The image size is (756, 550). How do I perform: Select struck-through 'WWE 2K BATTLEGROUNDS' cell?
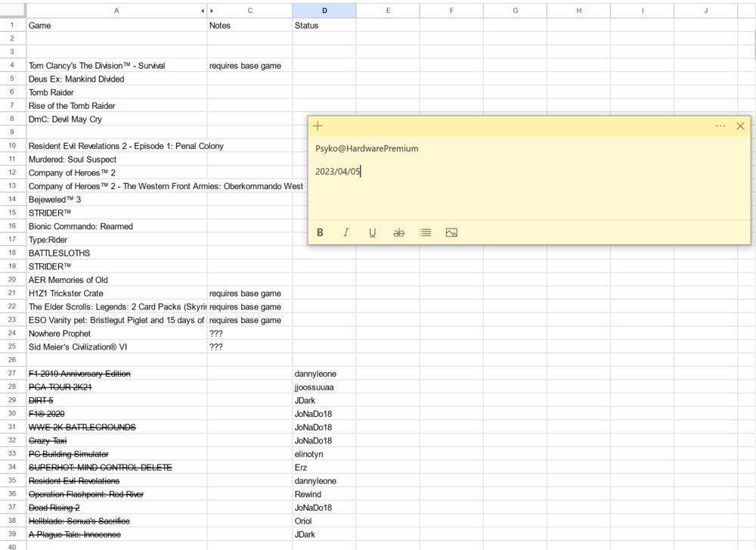tap(116, 427)
